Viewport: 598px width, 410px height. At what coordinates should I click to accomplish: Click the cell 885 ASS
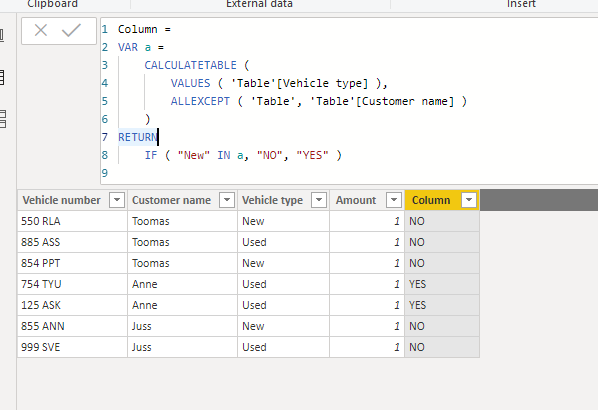click(72, 242)
